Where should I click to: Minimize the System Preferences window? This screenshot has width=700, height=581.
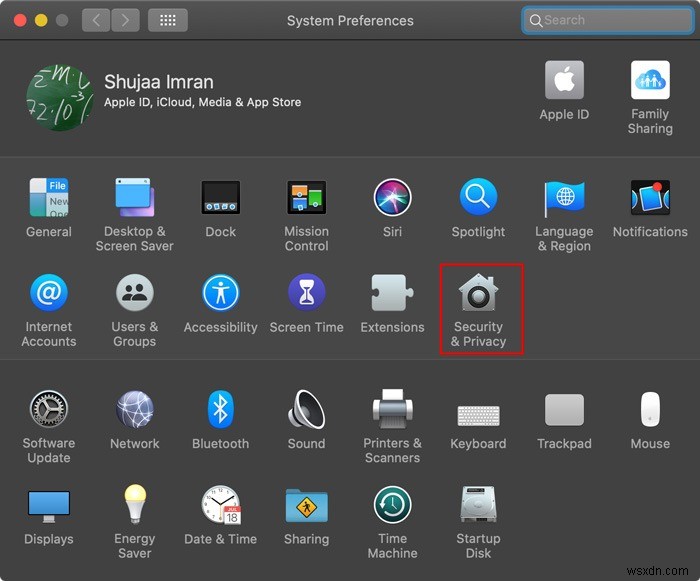[41, 20]
